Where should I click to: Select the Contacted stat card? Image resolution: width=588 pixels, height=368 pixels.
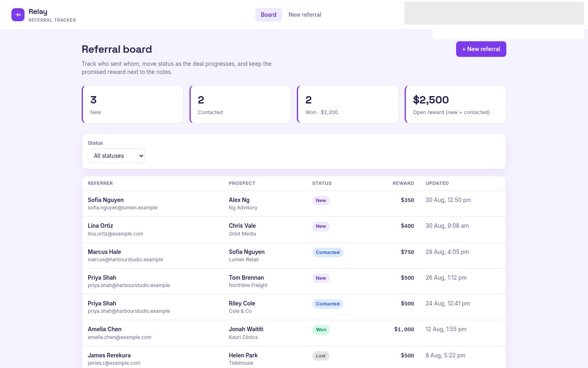tap(241, 104)
